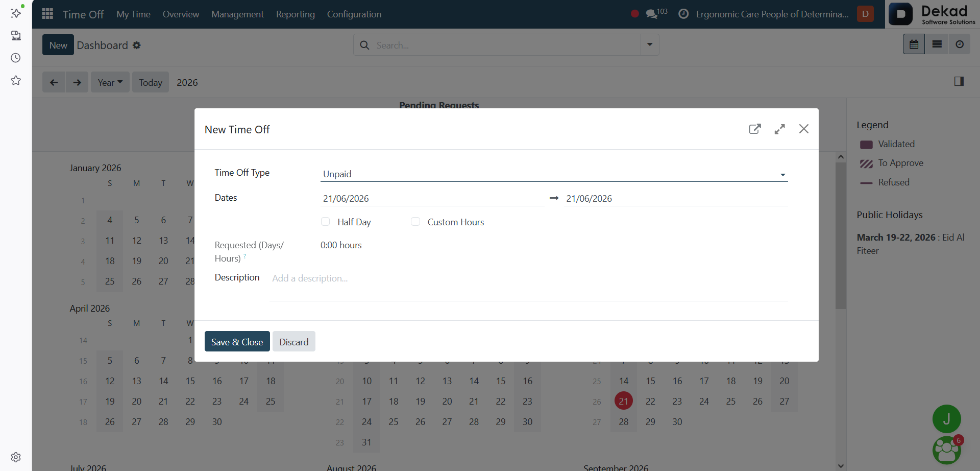Select day 4 in January 2026

tap(110, 220)
